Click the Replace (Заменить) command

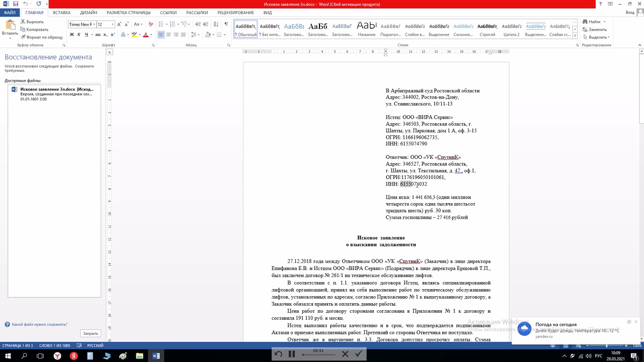594,30
